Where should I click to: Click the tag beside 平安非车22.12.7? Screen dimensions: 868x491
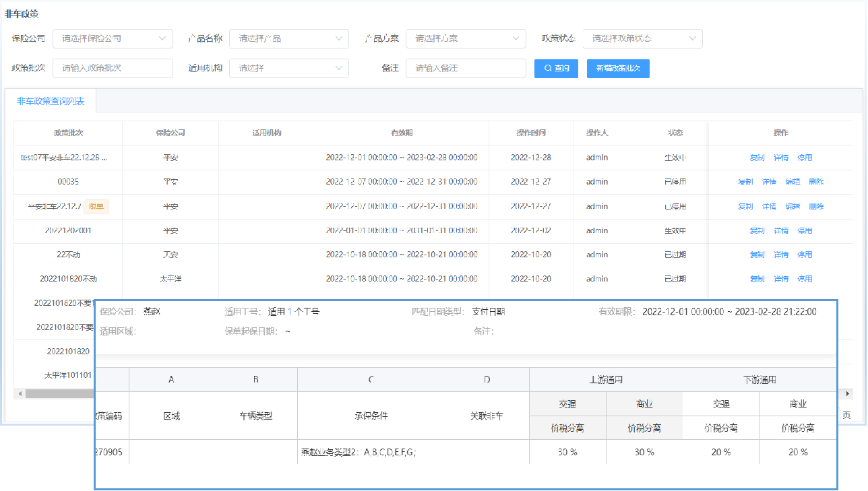(x=96, y=206)
